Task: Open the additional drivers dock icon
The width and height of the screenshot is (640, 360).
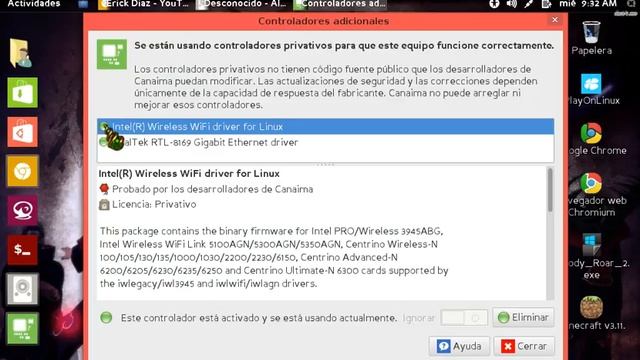Action: 22,328
